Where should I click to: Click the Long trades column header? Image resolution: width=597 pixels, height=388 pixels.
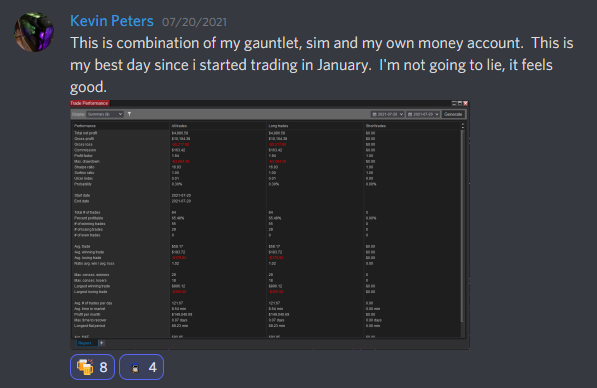(x=278, y=126)
